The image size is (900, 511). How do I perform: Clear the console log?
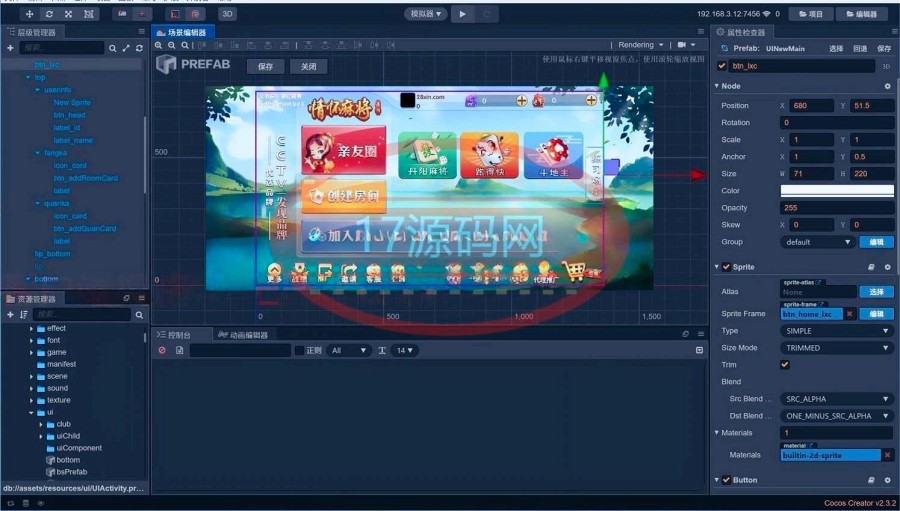pyautogui.click(x=162, y=350)
